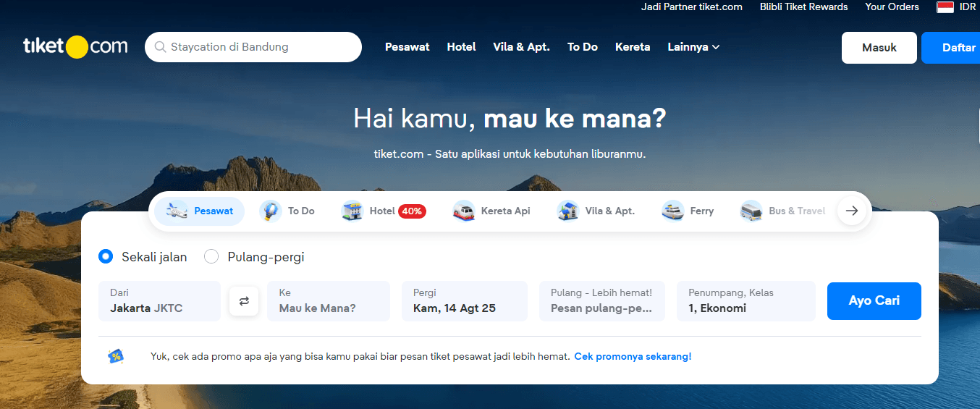Open the Vila & Apt. house icon
The height and width of the screenshot is (409, 980).
click(568, 211)
